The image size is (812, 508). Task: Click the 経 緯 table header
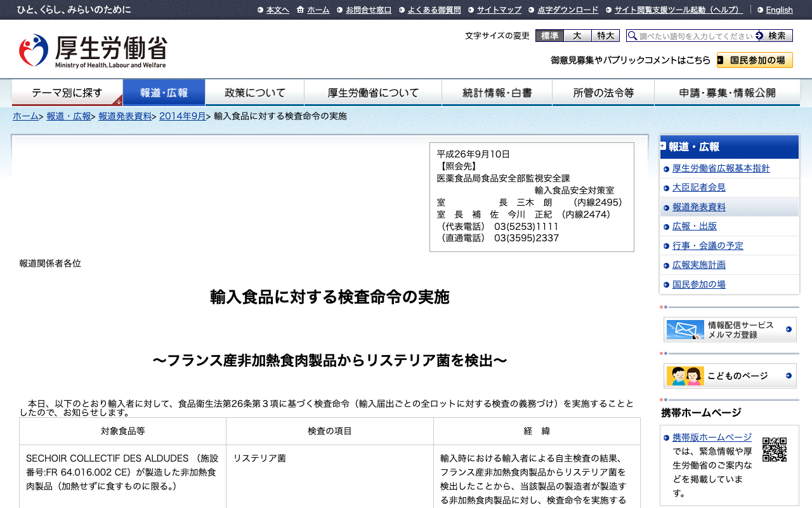click(x=537, y=431)
